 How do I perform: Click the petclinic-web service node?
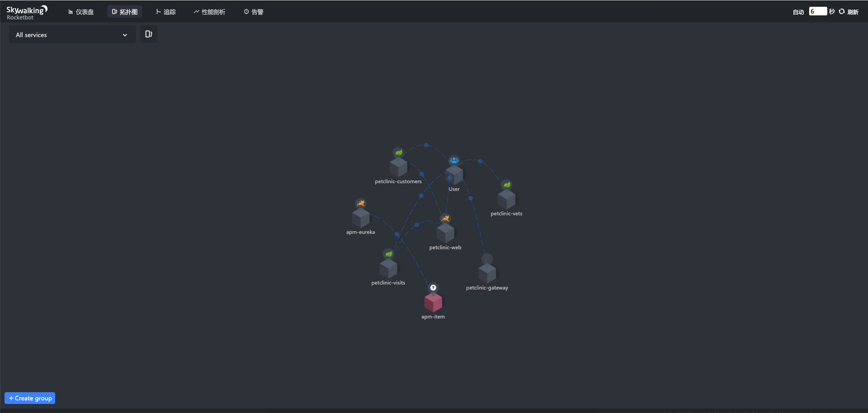445,233
